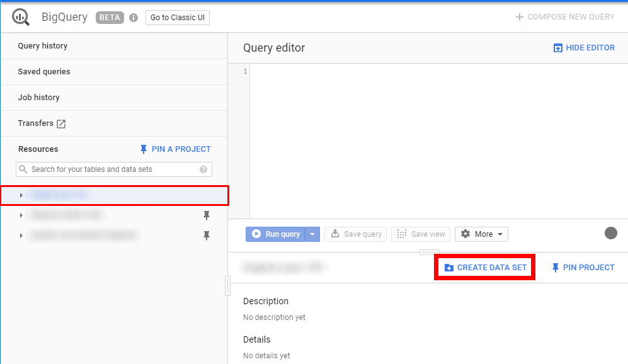Click the BigQuery product name
This screenshot has height=364, width=628.
[64, 17]
